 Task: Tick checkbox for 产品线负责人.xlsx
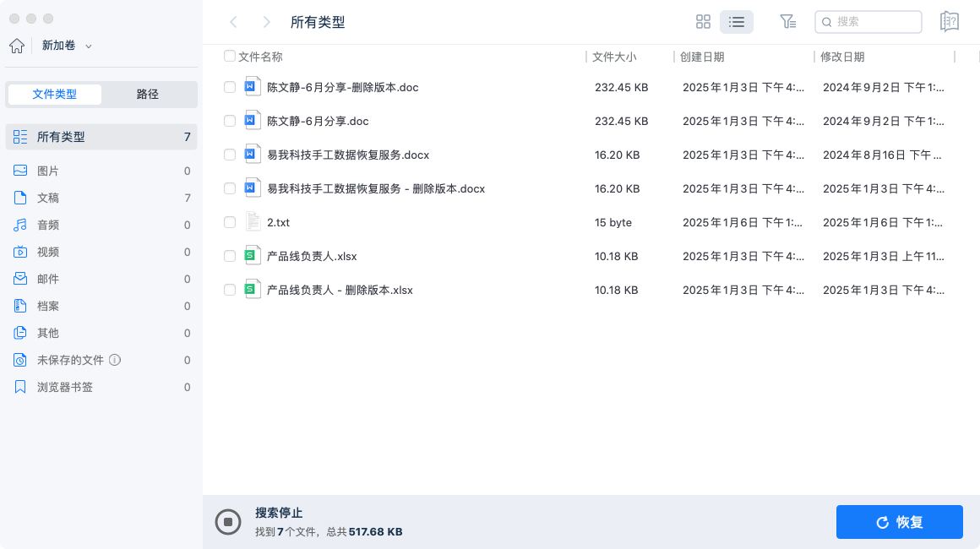(x=230, y=256)
